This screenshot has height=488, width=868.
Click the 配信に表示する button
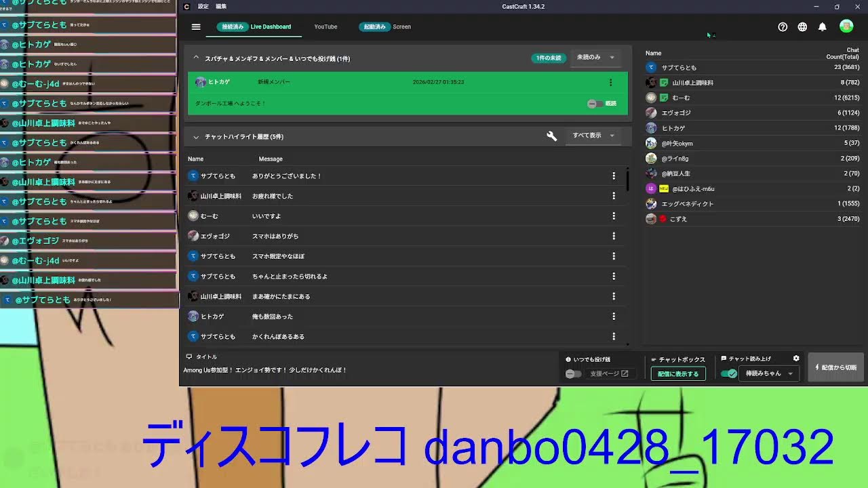point(679,374)
